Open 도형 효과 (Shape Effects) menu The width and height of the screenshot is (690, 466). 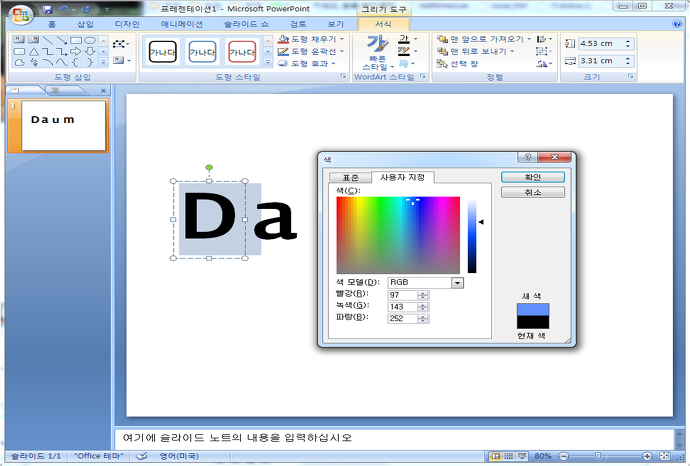point(307,64)
